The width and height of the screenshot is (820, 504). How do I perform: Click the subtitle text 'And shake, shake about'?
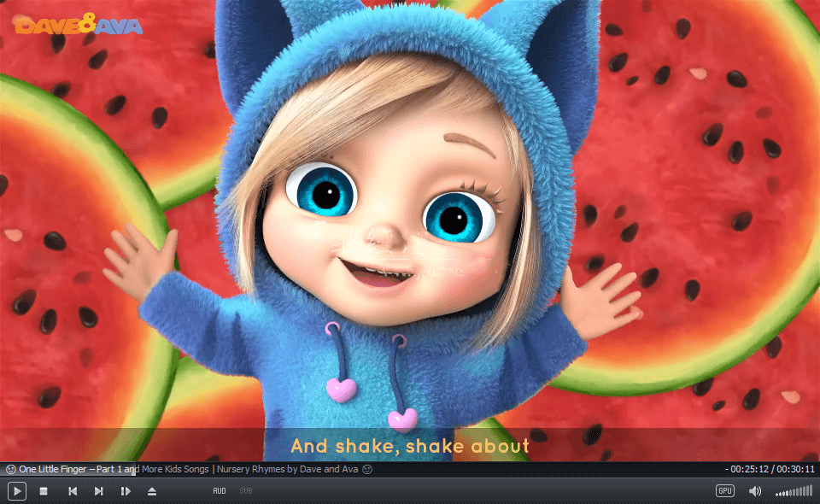coord(410,446)
